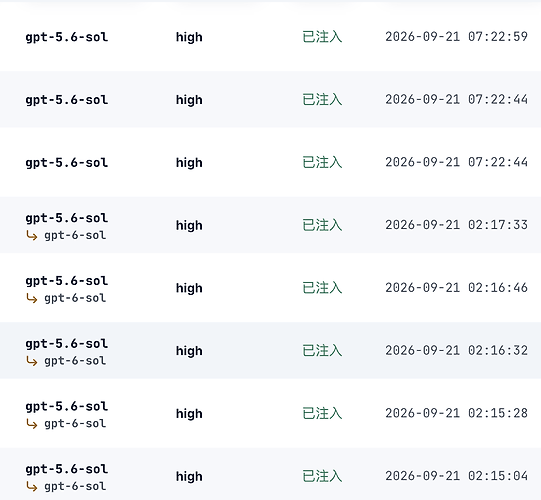Click redirect arrow icon in 02:15:04 row

[32, 487]
